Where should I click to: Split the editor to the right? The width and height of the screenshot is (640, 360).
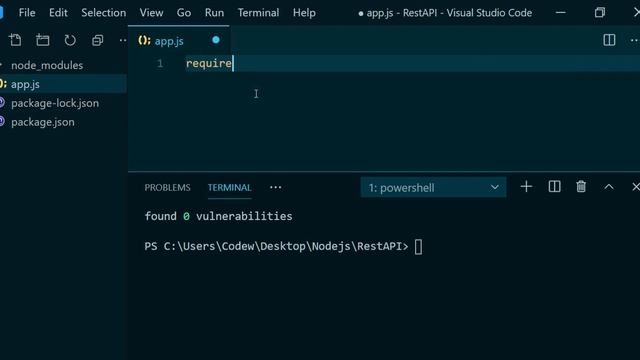(609, 40)
